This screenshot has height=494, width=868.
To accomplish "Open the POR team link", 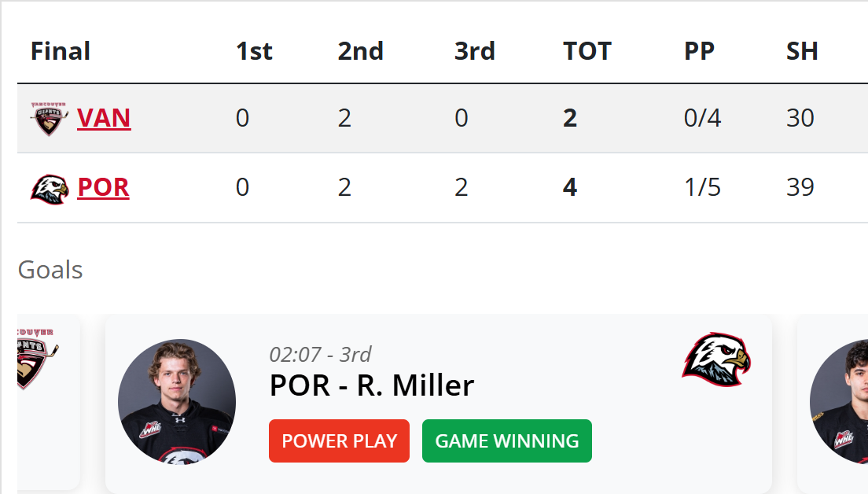I will tap(103, 188).
